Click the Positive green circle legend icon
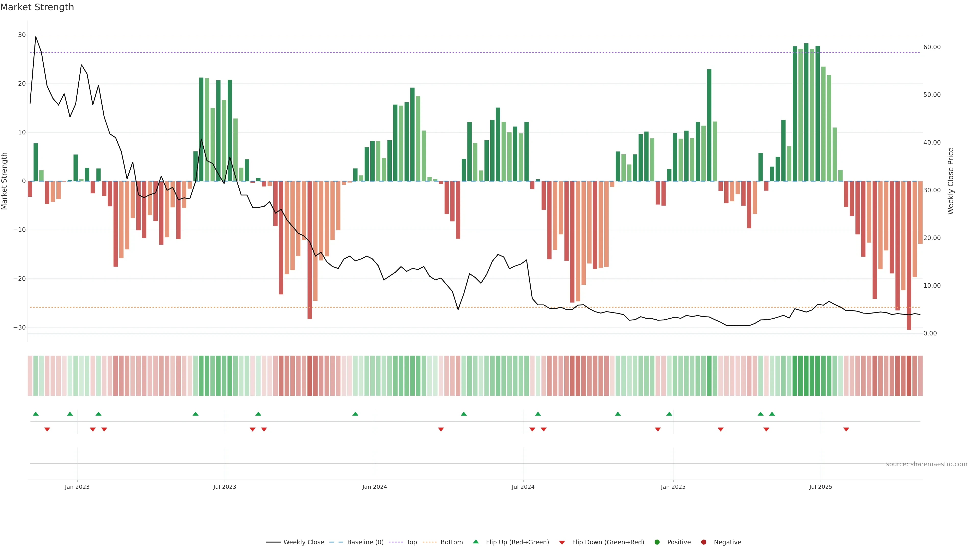 pyautogui.click(x=657, y=542)
